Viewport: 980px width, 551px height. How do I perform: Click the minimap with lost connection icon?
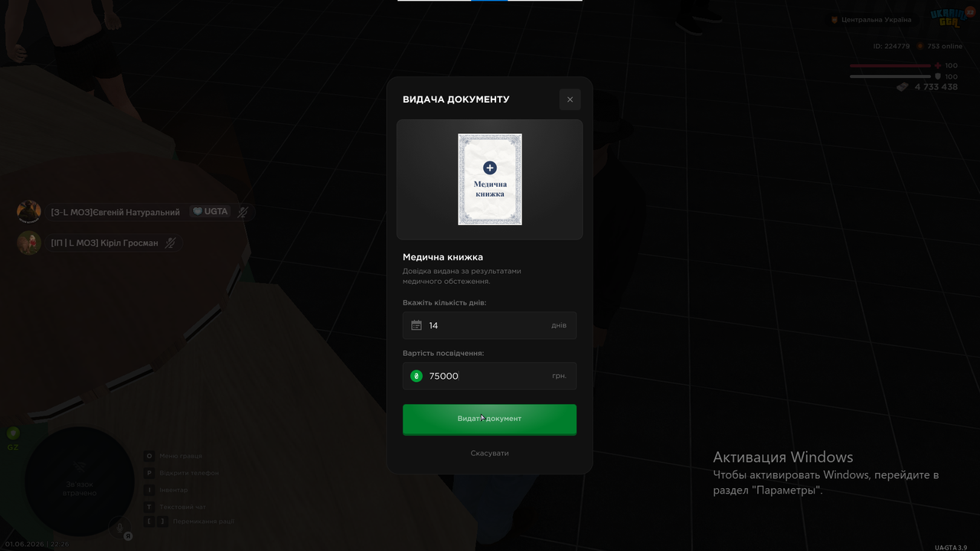coord(80,480)
